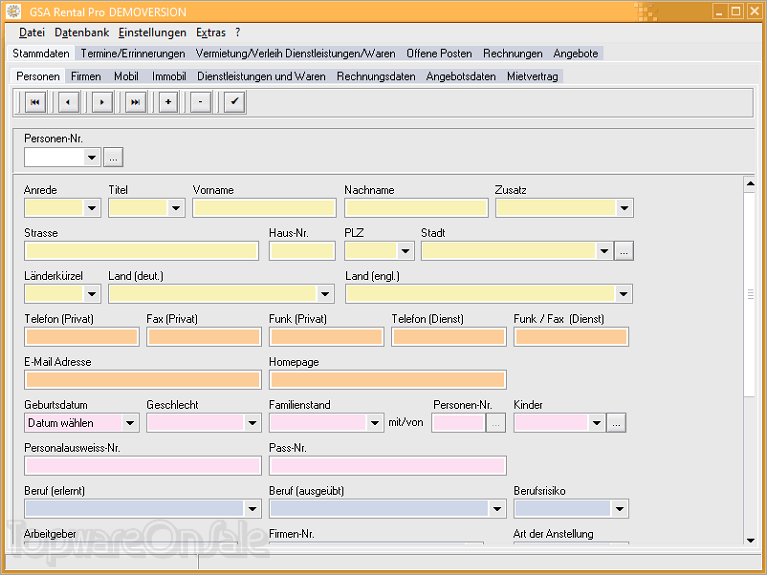
Task: Open the Datei menu
Action: click(32, 33)
